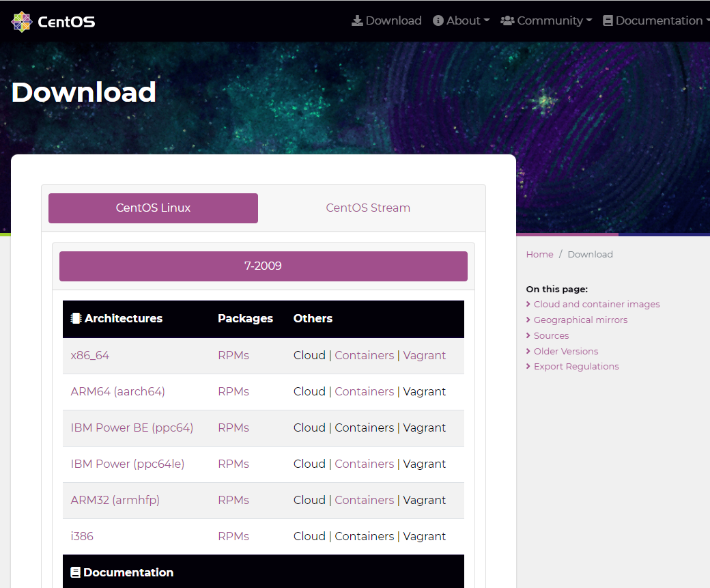
Task: Switch to the CentOS Stream tab
Action: [368, 208]
